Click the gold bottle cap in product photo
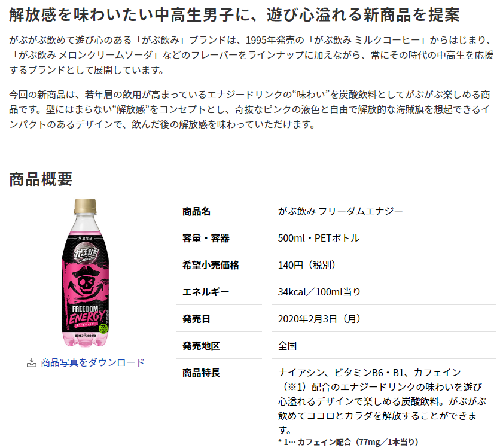The height and width of the screenshot is (448, 503). pos(85,206)
